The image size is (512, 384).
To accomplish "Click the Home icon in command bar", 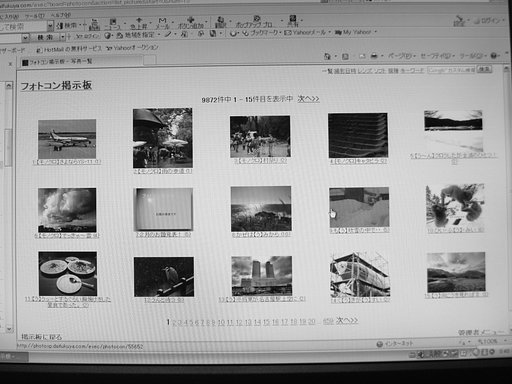I will 327,56.
